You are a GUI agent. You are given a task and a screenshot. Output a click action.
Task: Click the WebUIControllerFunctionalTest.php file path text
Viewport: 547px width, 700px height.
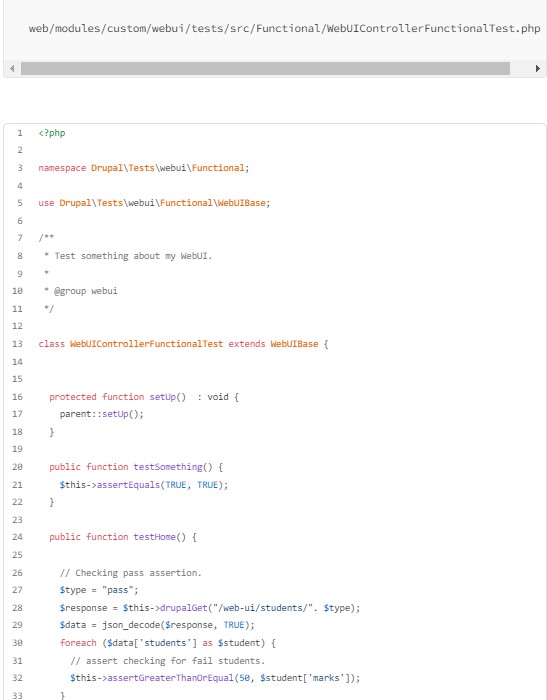(x=284, y=29)
